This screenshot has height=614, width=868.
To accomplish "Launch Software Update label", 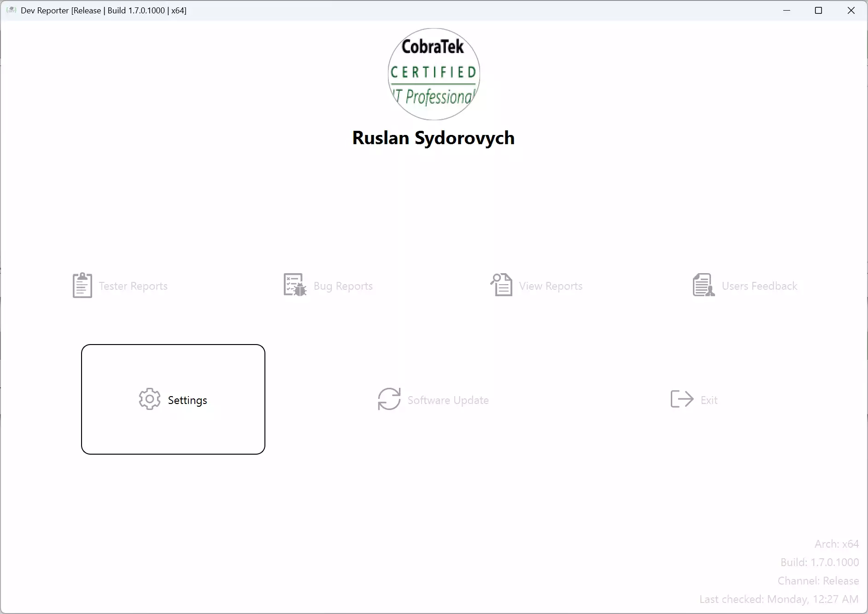I will point(448,400).
